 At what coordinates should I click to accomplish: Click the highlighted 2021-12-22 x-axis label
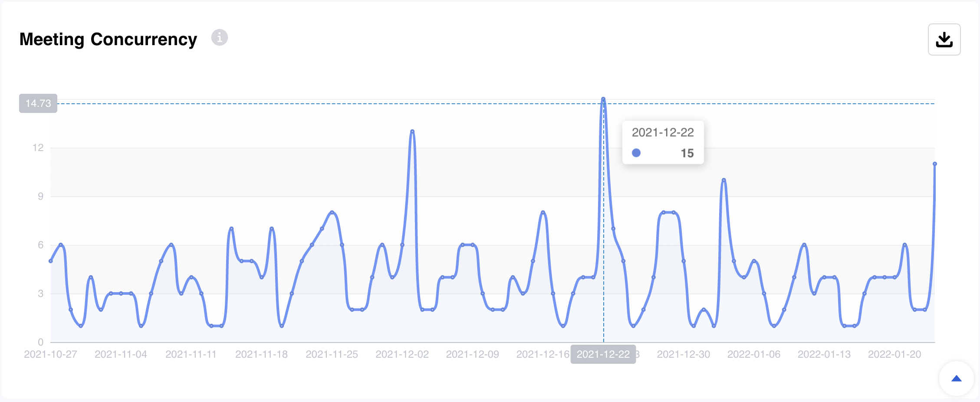click(x=603, y=354)
